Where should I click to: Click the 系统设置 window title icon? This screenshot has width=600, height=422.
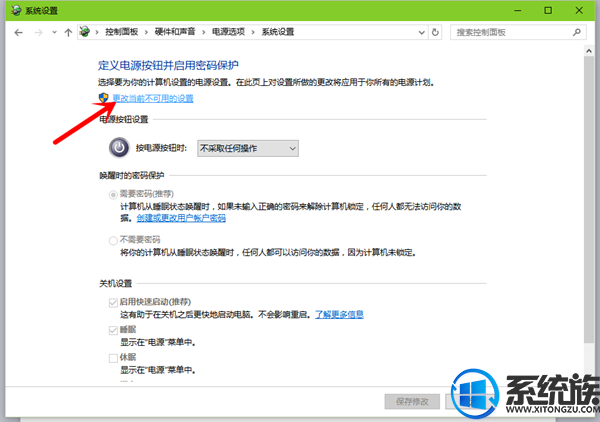pyautogui.click(x=16, y=10)
